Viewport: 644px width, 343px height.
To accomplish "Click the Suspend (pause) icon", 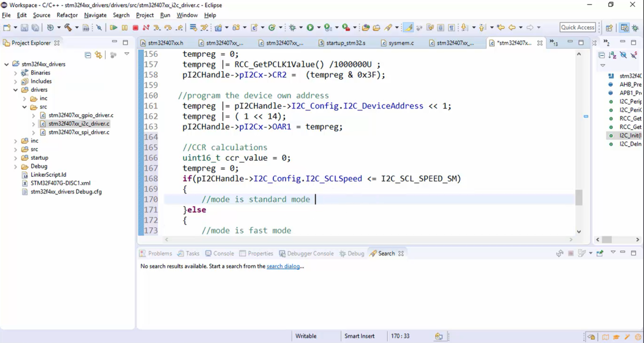I will point(125,27).
